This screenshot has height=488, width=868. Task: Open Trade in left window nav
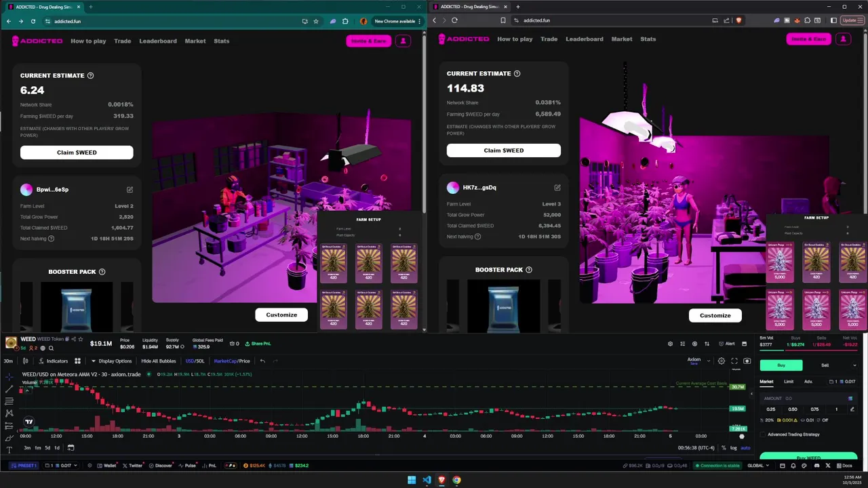pos(123,41)
